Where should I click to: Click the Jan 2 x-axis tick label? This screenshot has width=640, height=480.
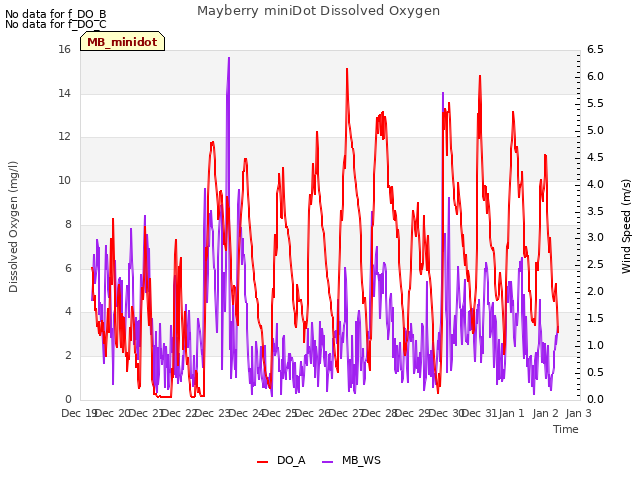545,413
